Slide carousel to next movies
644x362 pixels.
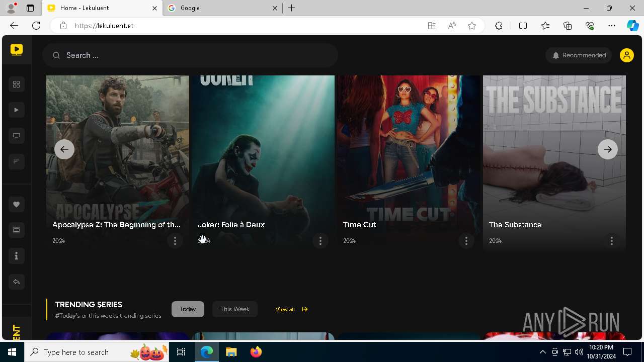coord(608,149)
